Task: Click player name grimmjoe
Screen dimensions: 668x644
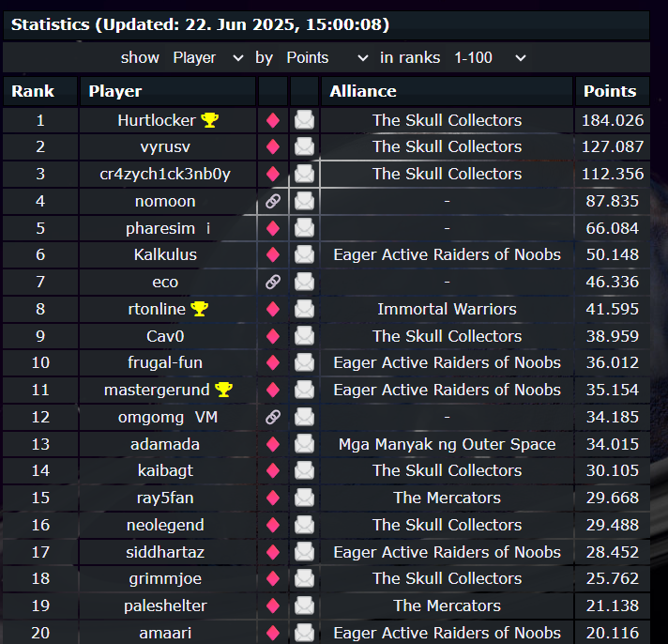Action: (x=165, y=579)
